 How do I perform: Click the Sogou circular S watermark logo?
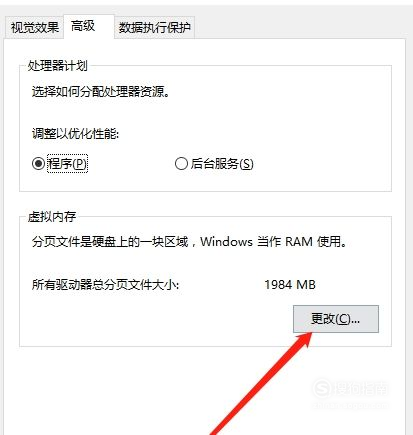point(322,388)
